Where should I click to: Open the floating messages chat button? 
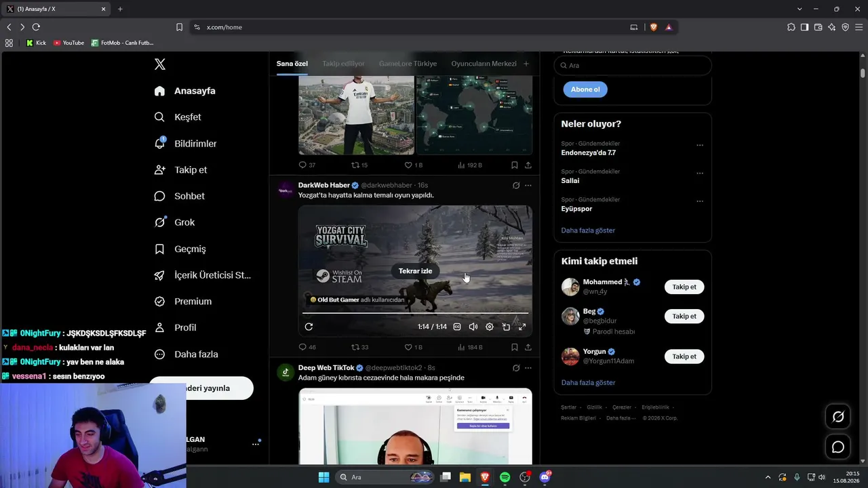838,447
